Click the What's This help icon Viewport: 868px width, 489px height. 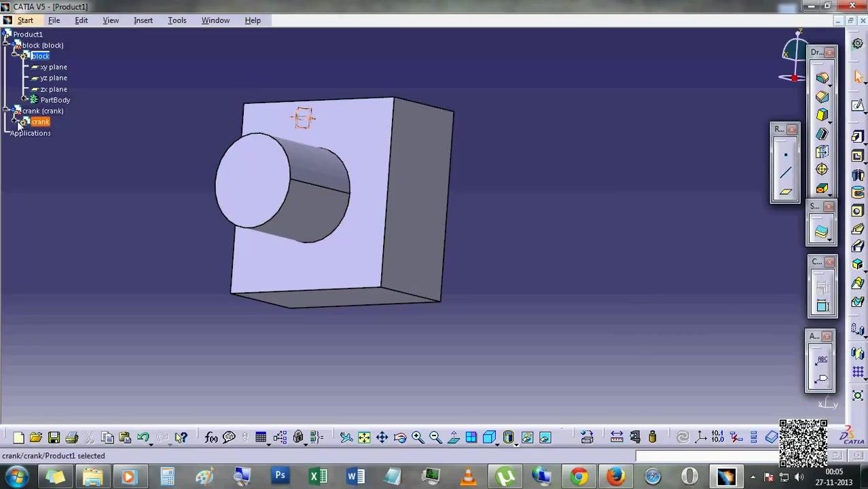pos(181,438)
